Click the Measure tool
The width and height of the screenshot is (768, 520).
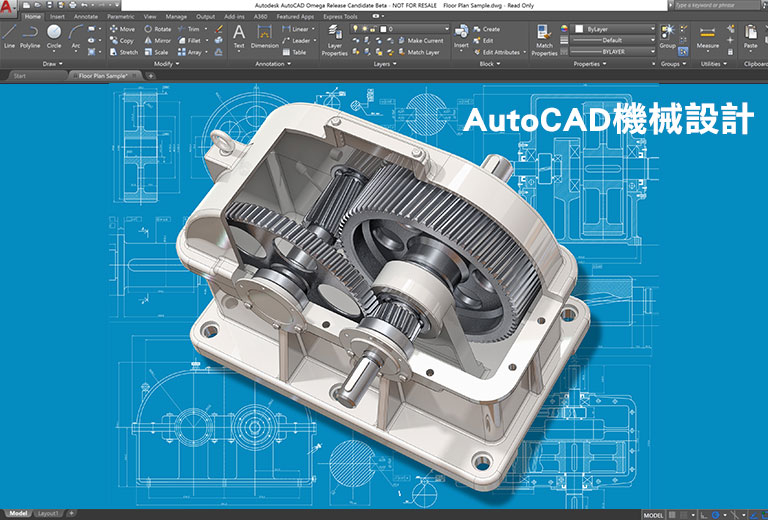point(708,36)
